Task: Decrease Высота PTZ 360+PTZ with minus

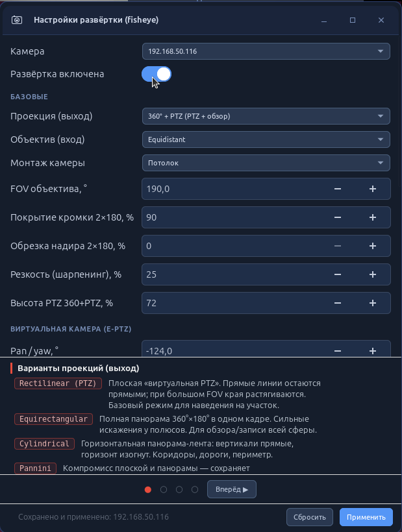Action: coord(338,303)
